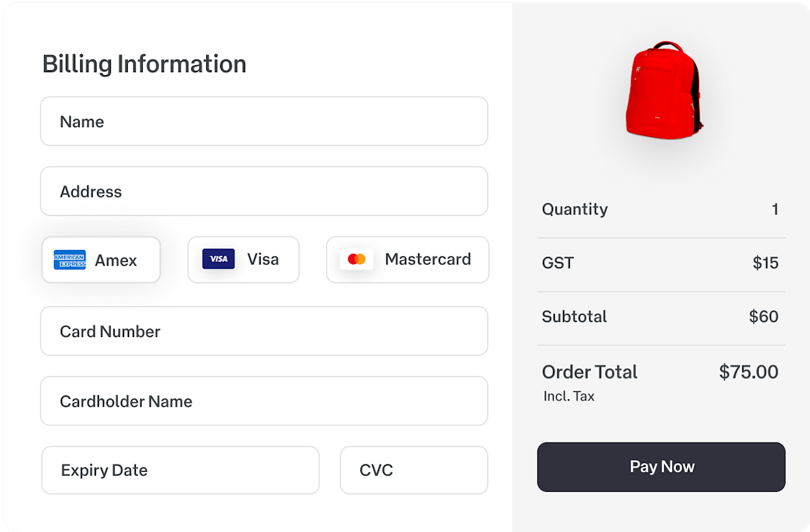Click the CVC field
This screenshot has width=810, height=532.
point(414,470)
